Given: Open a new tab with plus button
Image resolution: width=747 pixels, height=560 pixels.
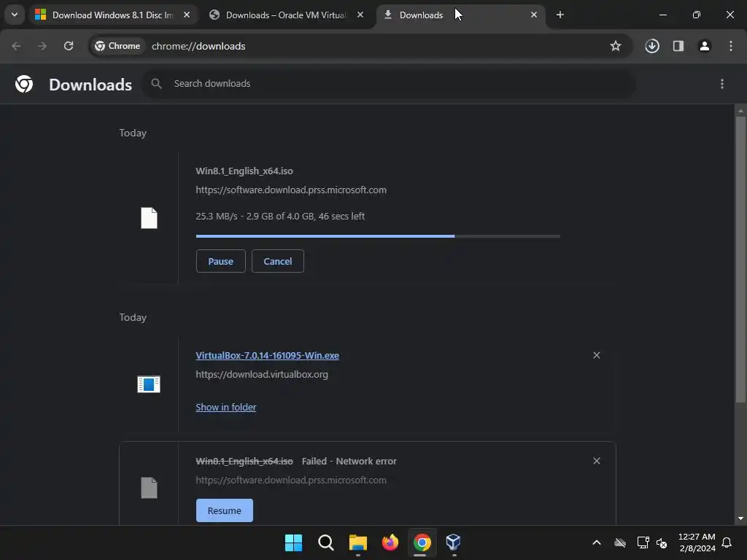Looking at the screenshot, I should tap(560, 15).
